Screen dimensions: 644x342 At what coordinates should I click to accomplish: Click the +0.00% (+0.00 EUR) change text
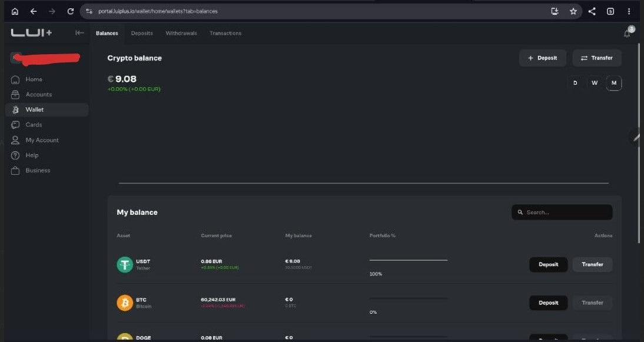point(134,89)
